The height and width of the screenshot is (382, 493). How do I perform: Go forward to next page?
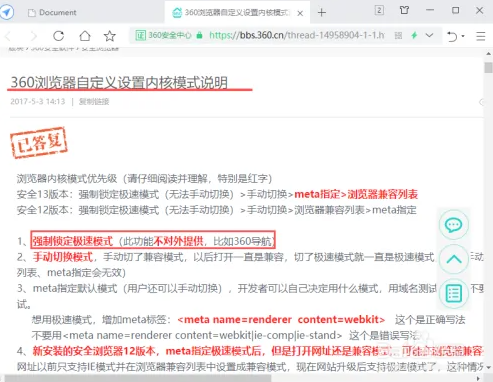tap(33, 36)
